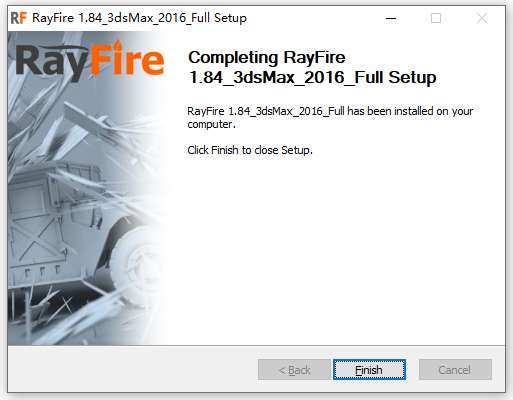
Task: Click the disabled X close icon
Action: click(x=482, y=18)
